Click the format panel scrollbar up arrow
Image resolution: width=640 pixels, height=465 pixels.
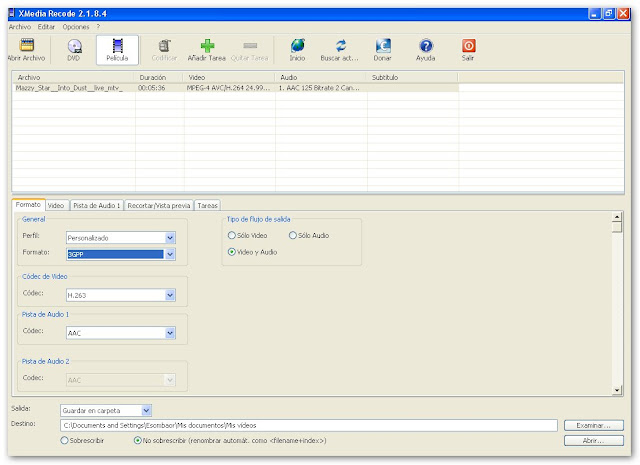(x=617, y=217)
